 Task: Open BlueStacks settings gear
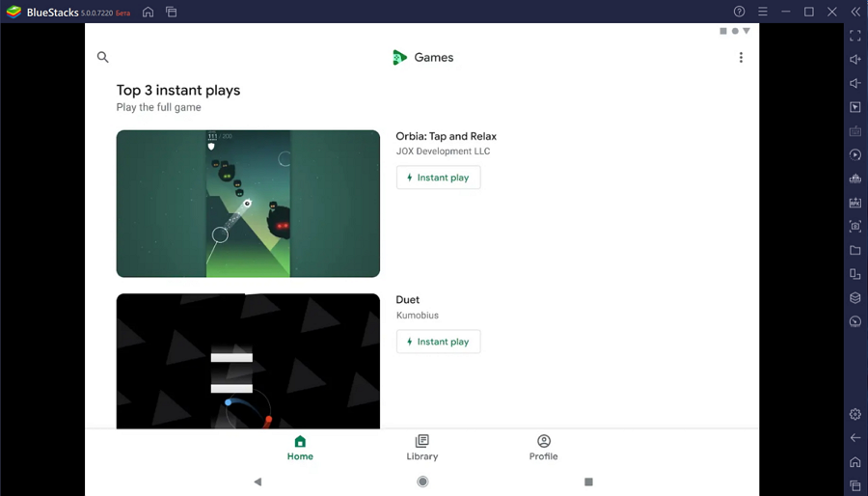[x=855, y=414]
